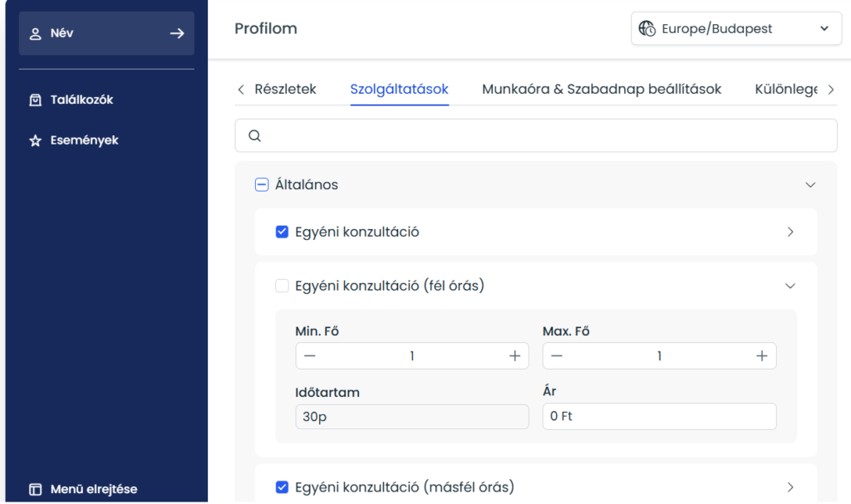This screenshot has width=851, height=504.
Task: Uncheck the Egyéni konzultáció checkbox
Action: coord(282,232)
